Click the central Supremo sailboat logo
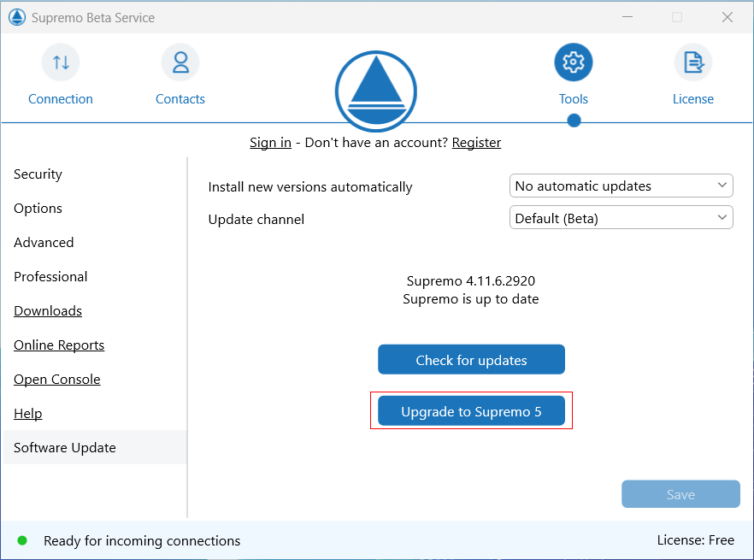Image resolution: width=754 pixels, height=560 pixels. [x=376, y=91]
